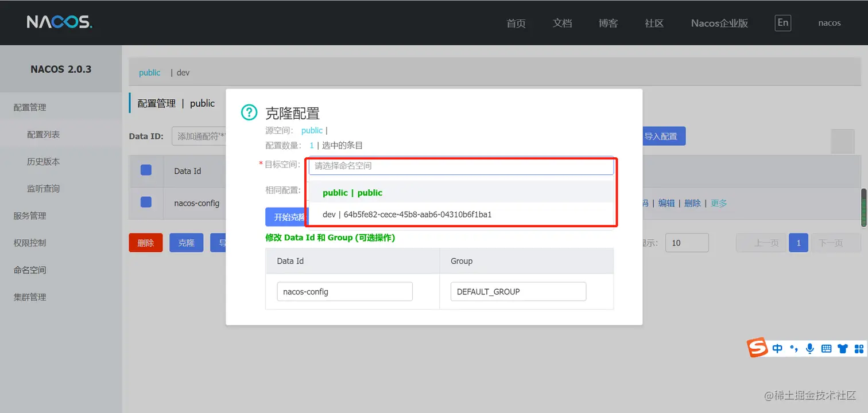Open the page size dropdown showing 10

(x=687, y=243)
